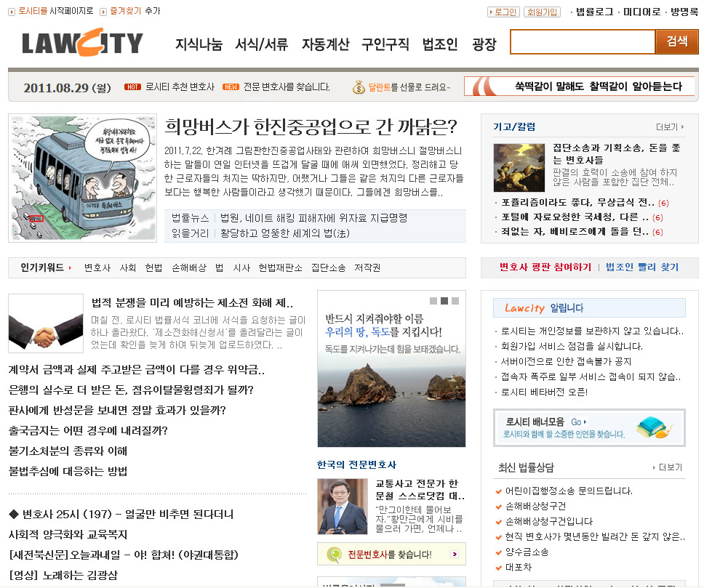
Task: Click the books icon in 로시티 배너모음
Action: pyautogui.click(x=652, y=427)
